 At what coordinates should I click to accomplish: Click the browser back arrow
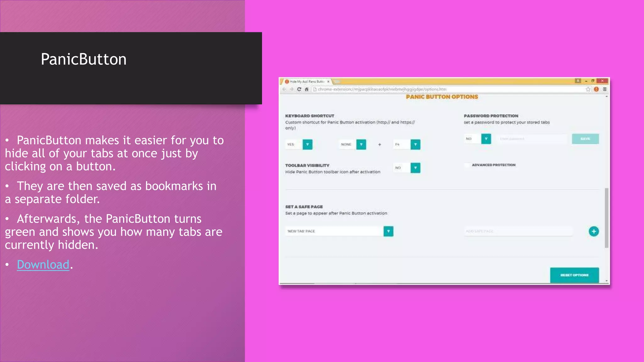point(284,89)
